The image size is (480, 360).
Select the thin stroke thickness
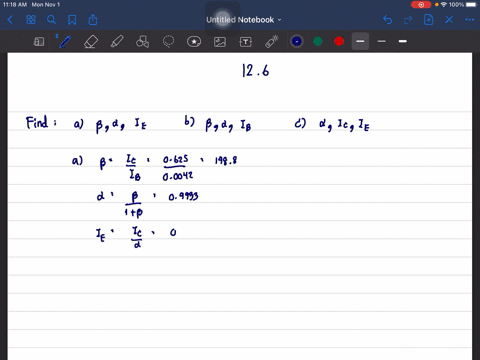(382, 41)
